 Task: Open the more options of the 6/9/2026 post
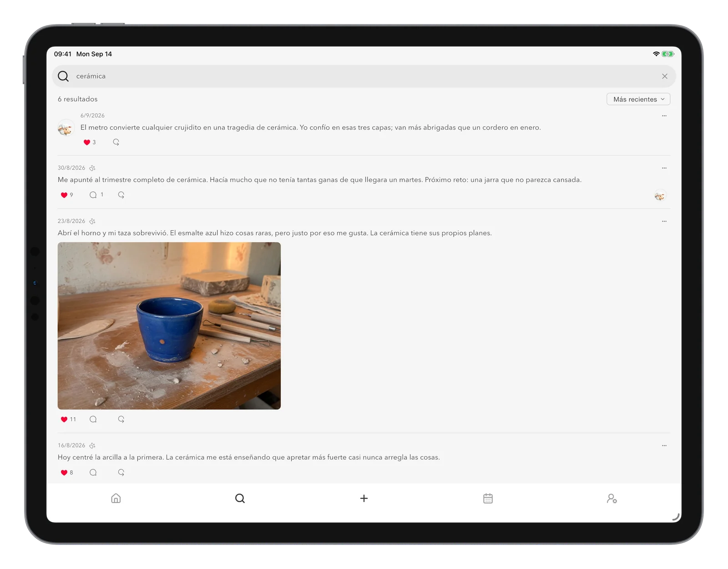[x=664, y=116]
